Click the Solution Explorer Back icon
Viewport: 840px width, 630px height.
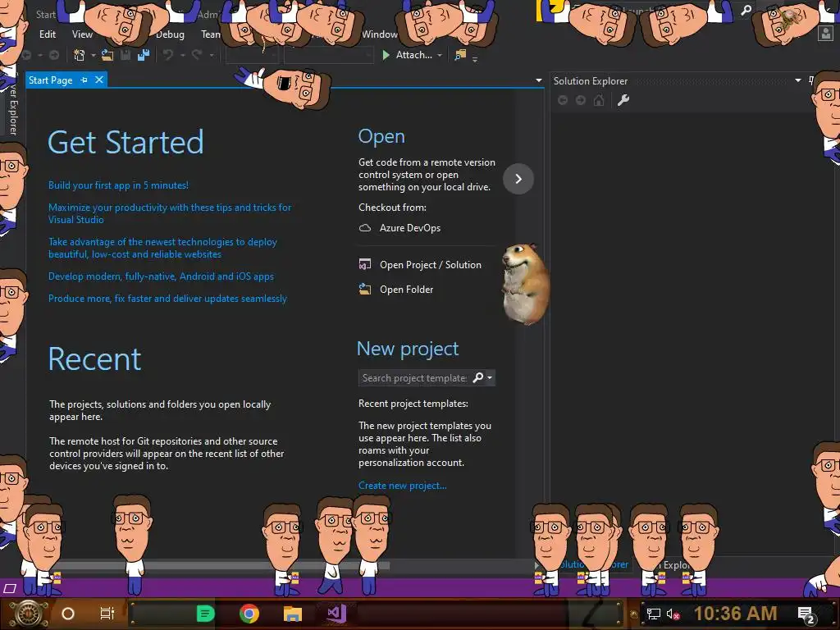563,100
